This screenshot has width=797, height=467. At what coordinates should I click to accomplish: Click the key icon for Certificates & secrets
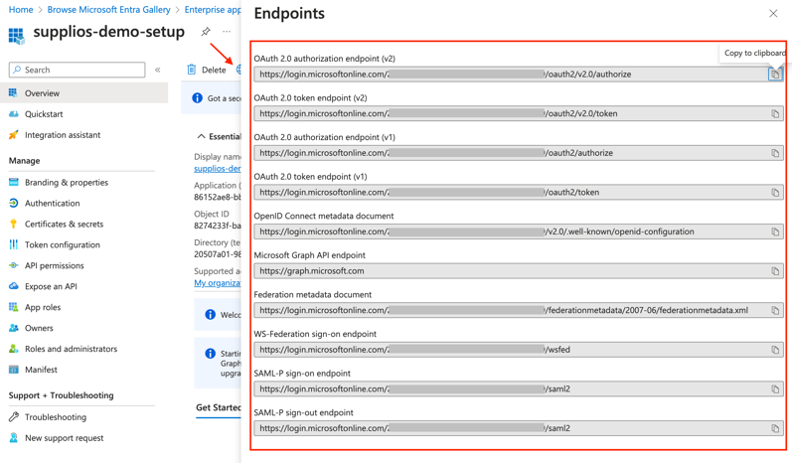14,225
